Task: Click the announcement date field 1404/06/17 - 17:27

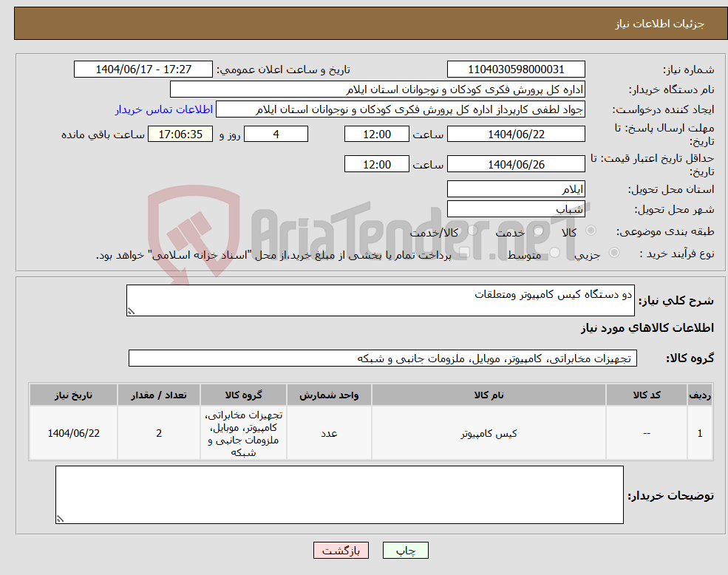Action: tap(143, 69)
